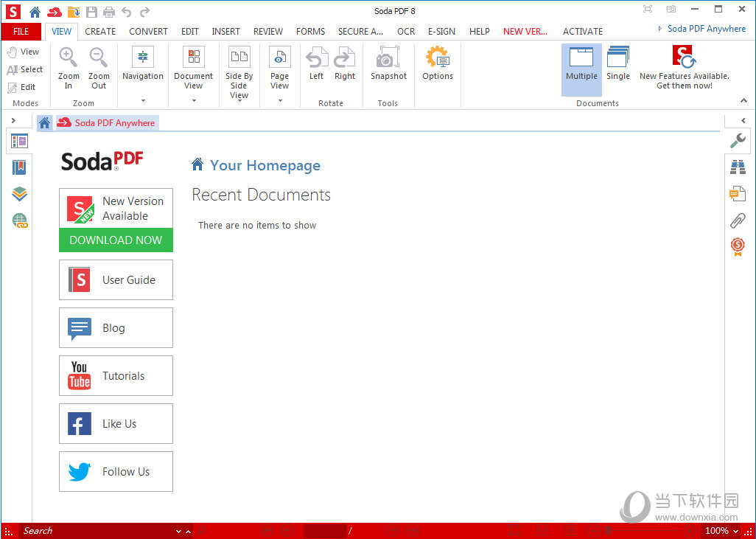Open the YouTube Tutorials button

point(116,375)
